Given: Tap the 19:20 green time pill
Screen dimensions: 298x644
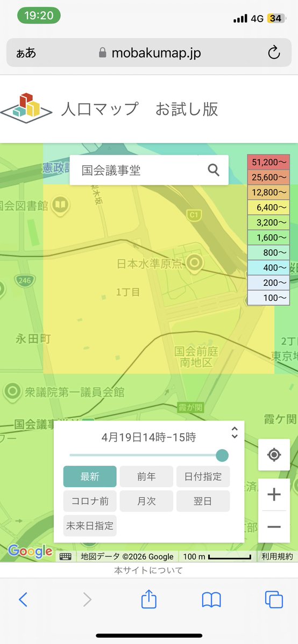Looking at the screenshot, I should click(x=39, y=16).
